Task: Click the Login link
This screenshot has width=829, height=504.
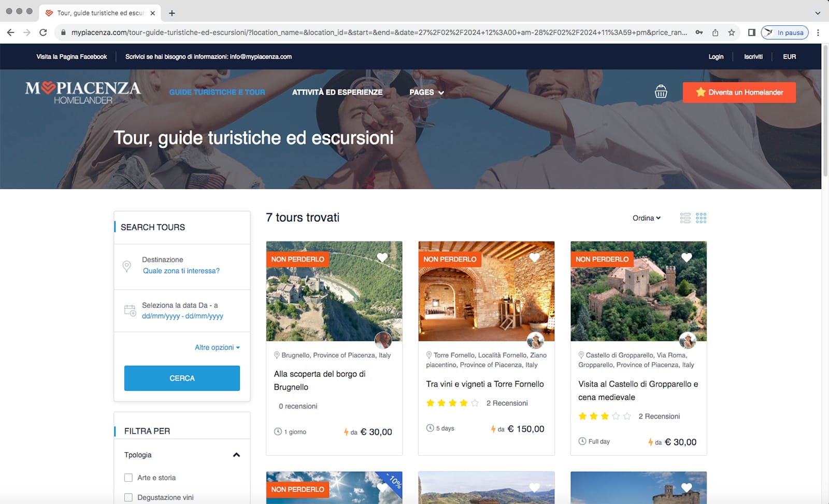Action: [716, 56]
